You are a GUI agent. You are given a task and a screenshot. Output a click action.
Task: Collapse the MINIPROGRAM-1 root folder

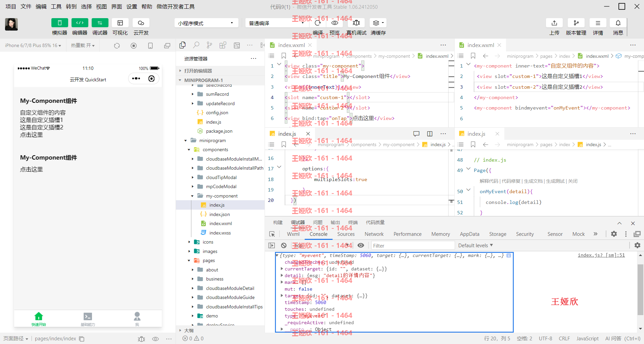[x=220, y=80]
